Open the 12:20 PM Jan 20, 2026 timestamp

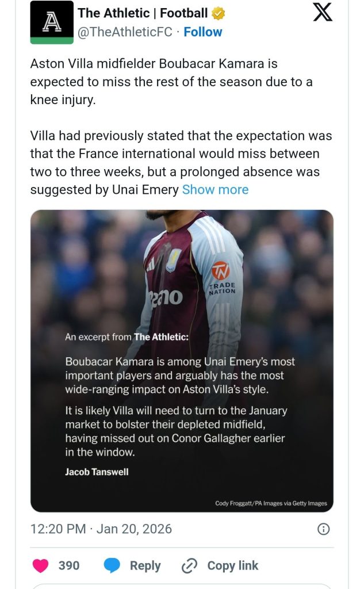click(101, 529)
